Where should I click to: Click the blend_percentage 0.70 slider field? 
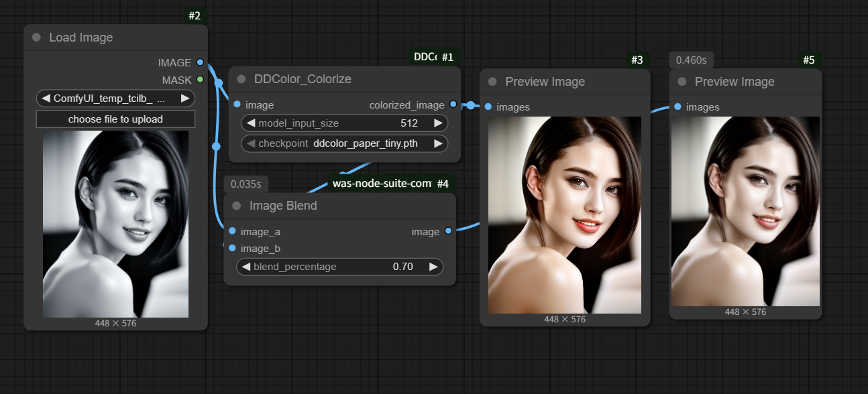(x=339, y=267)
